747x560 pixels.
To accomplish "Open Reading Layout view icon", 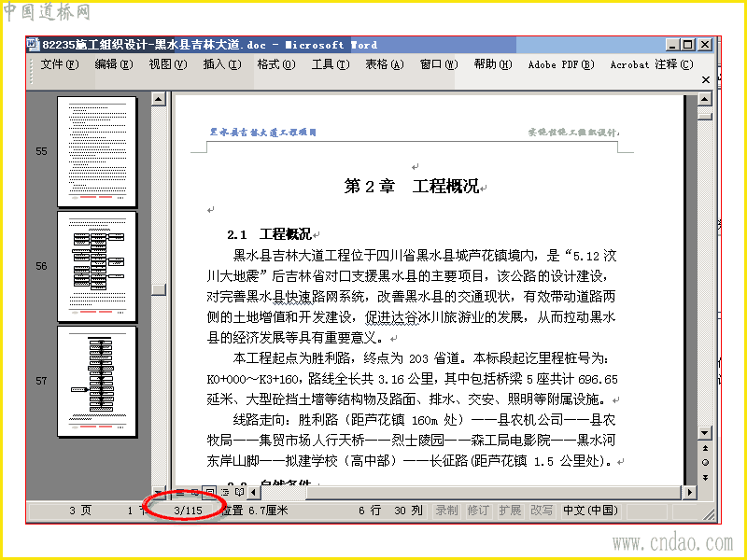I will (x=239, y=493).
